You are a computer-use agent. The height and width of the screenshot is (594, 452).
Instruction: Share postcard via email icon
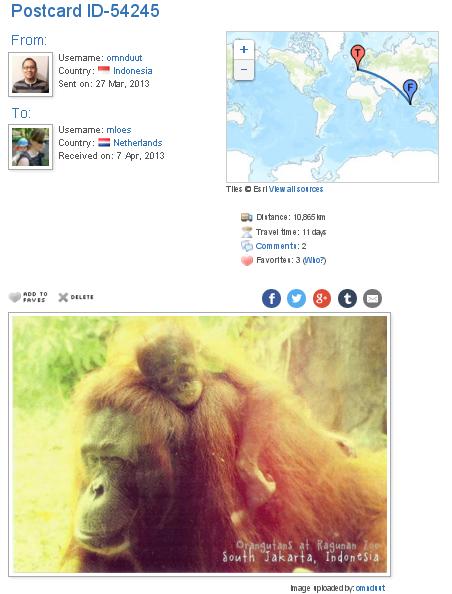pos(372,299)
